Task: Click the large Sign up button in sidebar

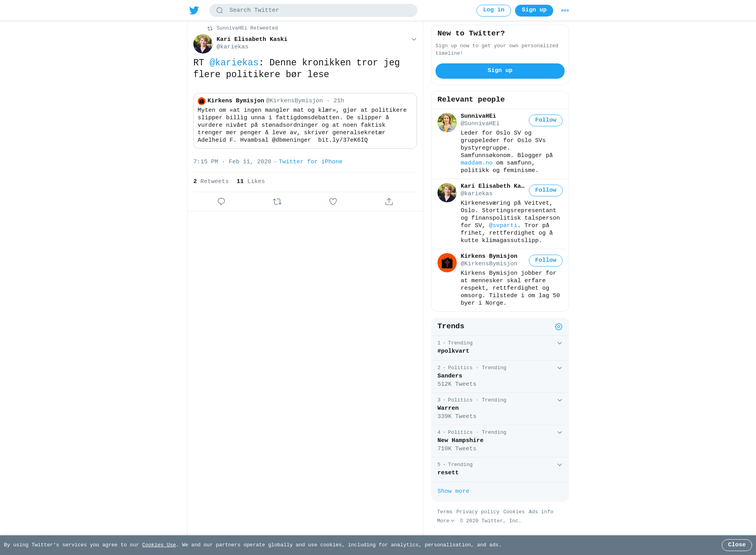Action: click(500, 71)
